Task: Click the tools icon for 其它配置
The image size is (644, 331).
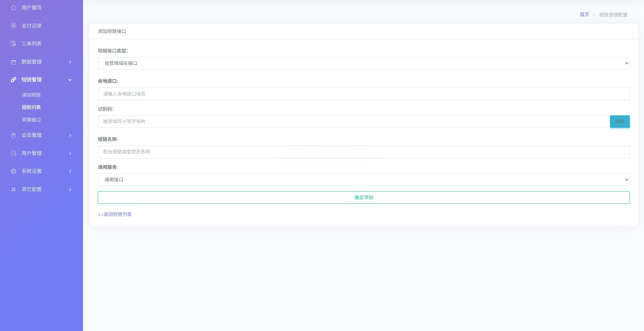Action: [x=13, y=189]
